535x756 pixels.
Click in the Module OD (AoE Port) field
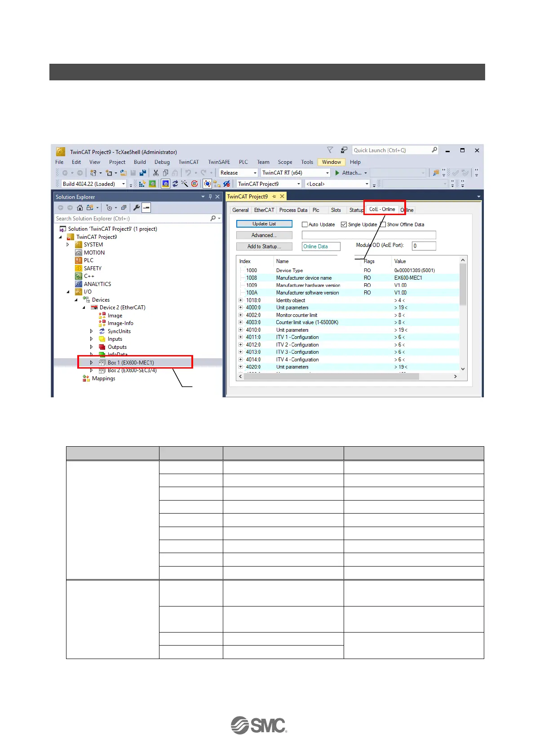click(424, 246)
